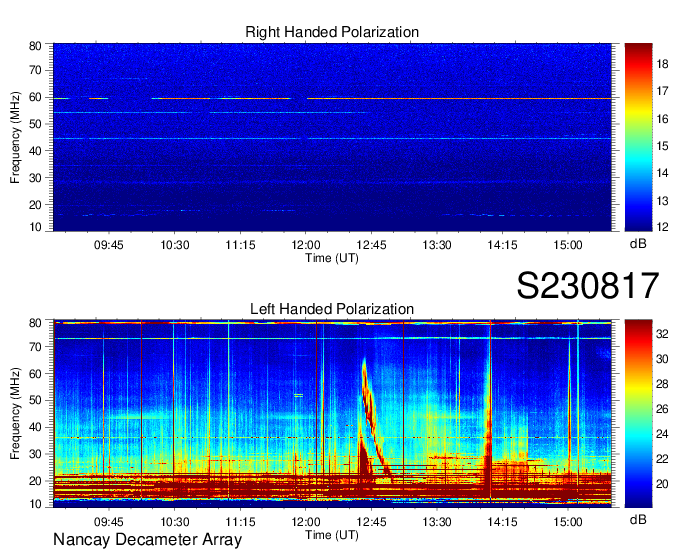The height and width of the screenshot is (552, 680).
Task: Click the right-handed plot color bar
Action: point(638,137)
